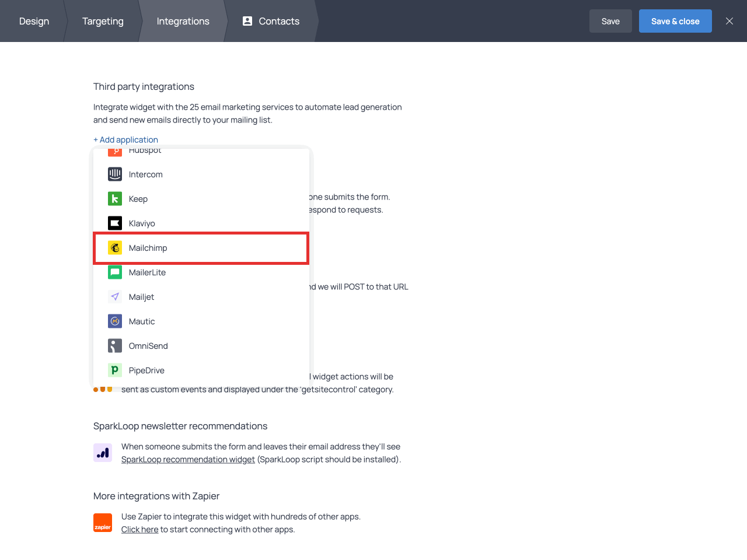Open the SparkLoop recommendation widget link

[188, 460]
